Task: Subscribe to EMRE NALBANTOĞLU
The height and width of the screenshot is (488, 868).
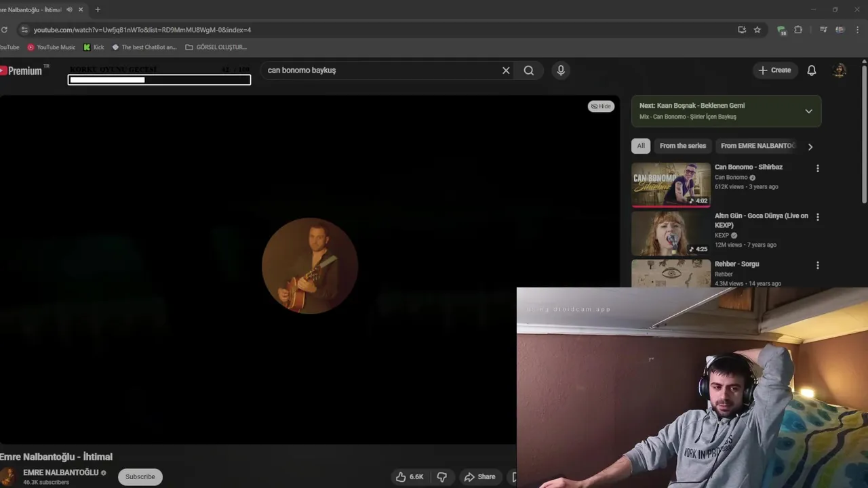Action: [x=140, y=477]
